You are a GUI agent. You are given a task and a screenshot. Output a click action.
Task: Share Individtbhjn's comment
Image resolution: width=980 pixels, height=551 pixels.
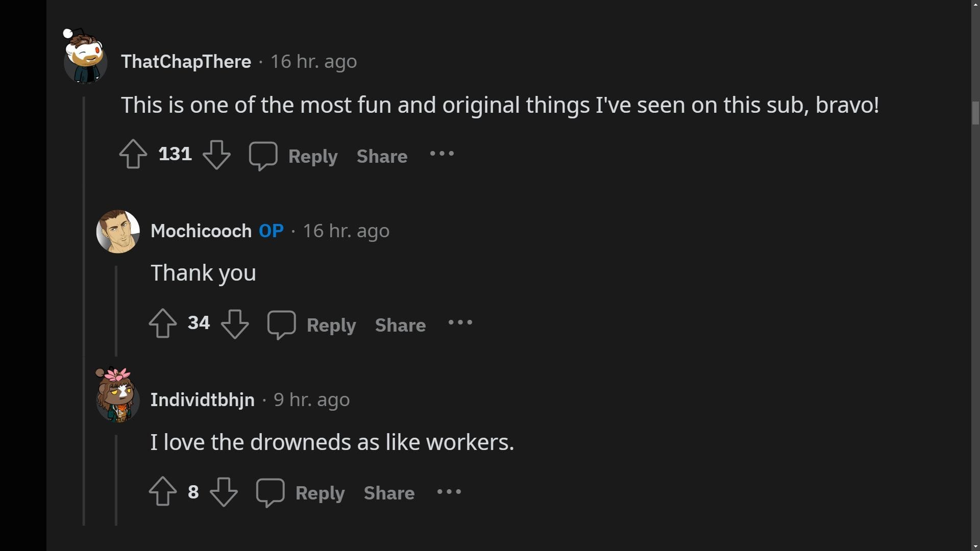point(388,493)
